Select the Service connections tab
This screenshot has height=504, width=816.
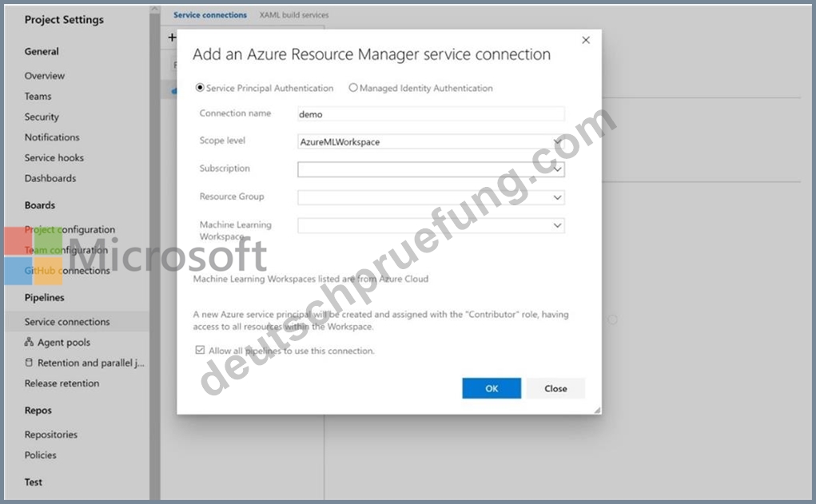tap(210, 15)
